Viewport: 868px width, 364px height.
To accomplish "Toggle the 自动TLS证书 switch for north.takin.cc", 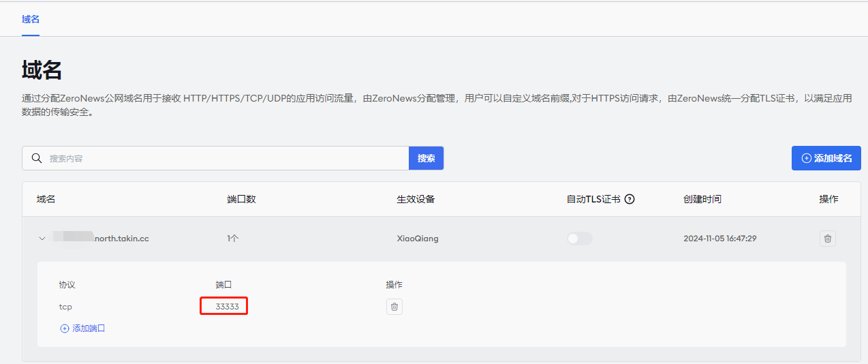I will 580,239.
